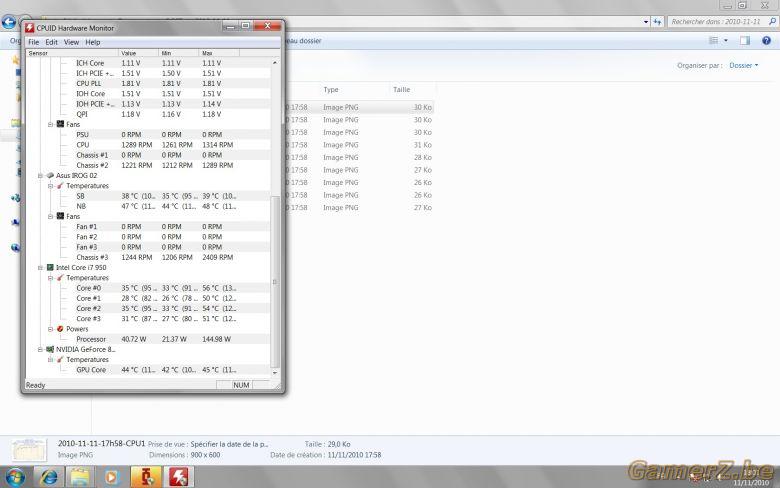The image size is (780, 488).
Task: Click the Back button in Explorer window
Action: click(x=8, y=22)
